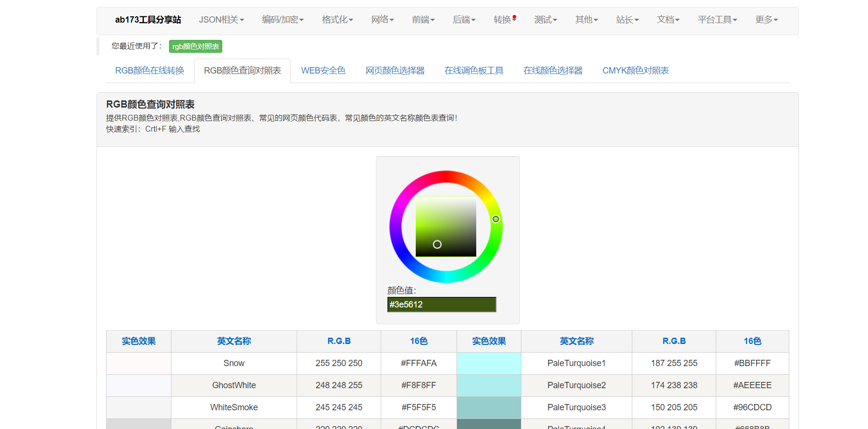This screenshot has width=868, height=429.
Task: Expand the 其他 dropdown menu
Action: coord(587,20)
